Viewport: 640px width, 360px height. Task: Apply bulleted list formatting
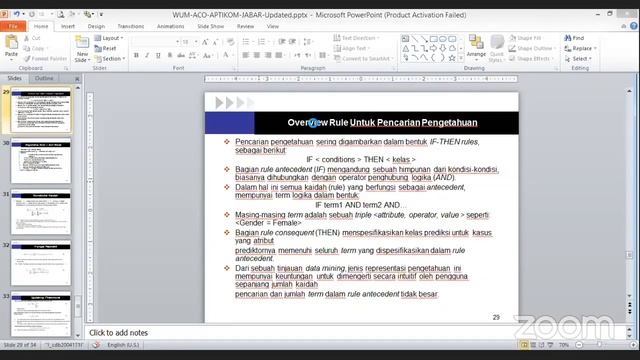[247, 42]
